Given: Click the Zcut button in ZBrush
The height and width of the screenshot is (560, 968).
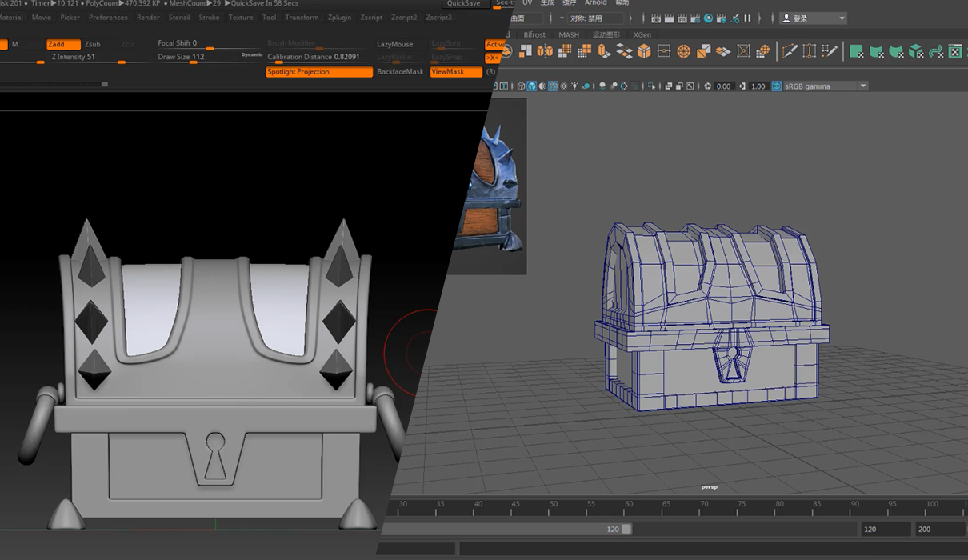Looking at the screenshot, I should pos(128,45).
